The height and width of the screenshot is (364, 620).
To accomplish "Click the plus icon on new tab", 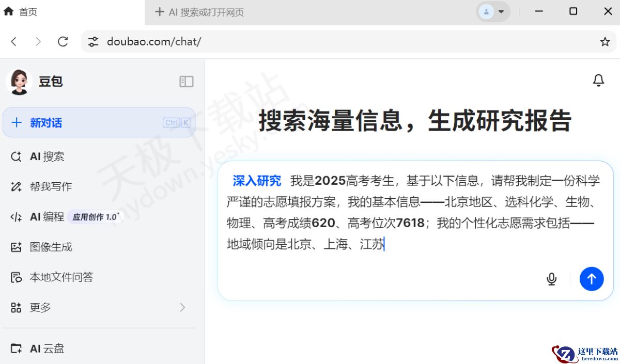I will pos(159,11).
